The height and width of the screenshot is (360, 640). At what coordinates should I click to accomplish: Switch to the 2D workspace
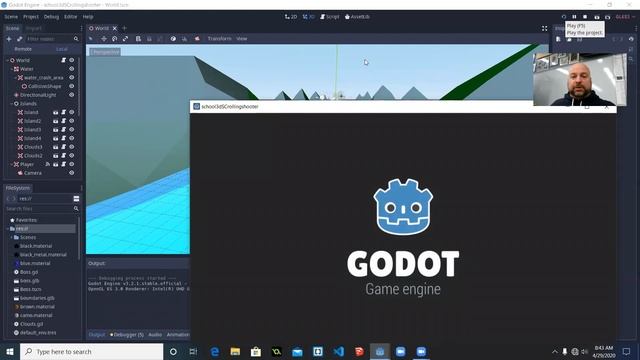[291, 17]
